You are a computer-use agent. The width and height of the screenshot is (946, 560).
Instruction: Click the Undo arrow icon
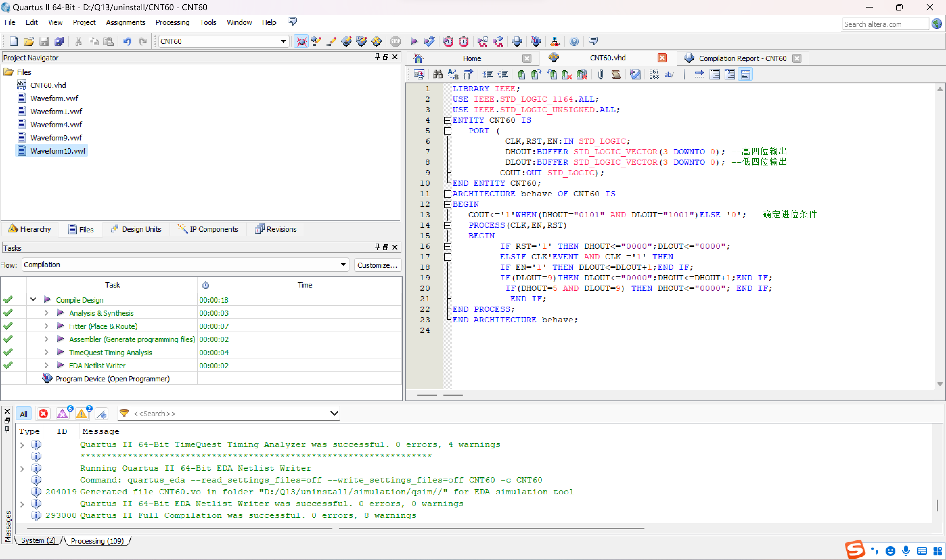tap(127, 41)
